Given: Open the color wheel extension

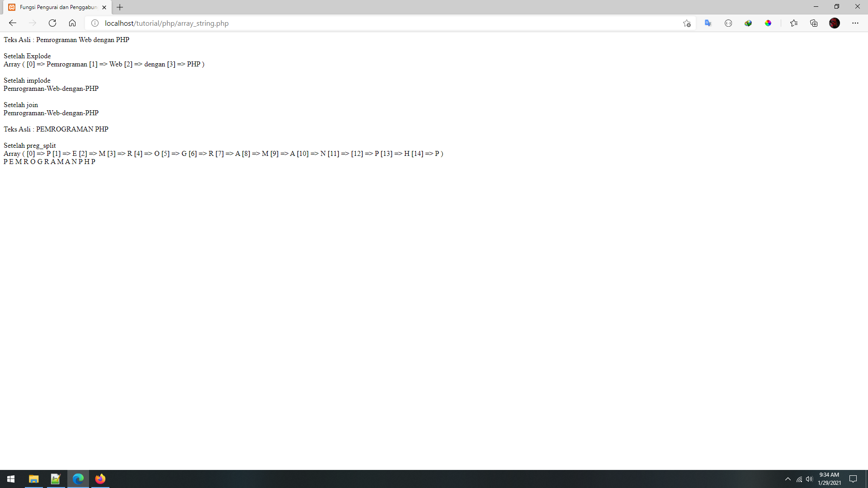Looking at the screenshot, I should click(769, 23).
